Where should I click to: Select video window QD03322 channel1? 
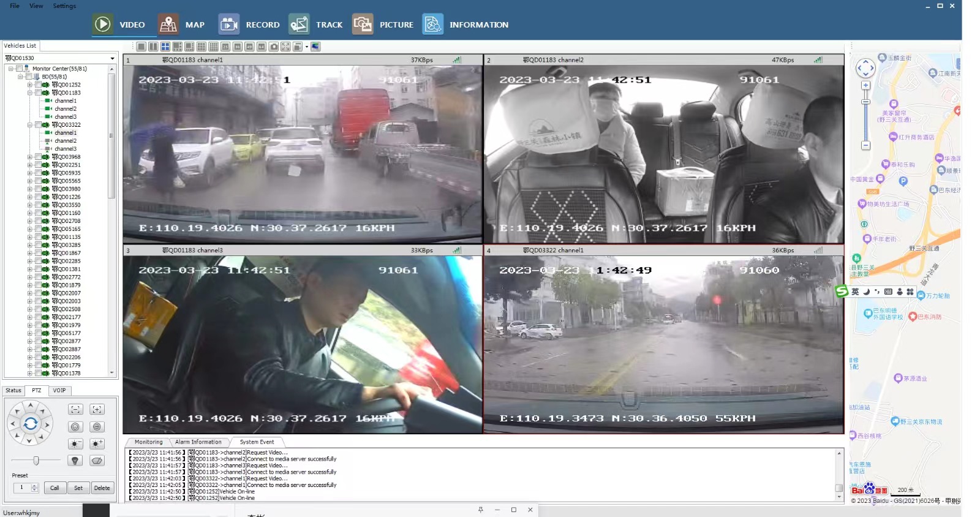tap(663, 339)
